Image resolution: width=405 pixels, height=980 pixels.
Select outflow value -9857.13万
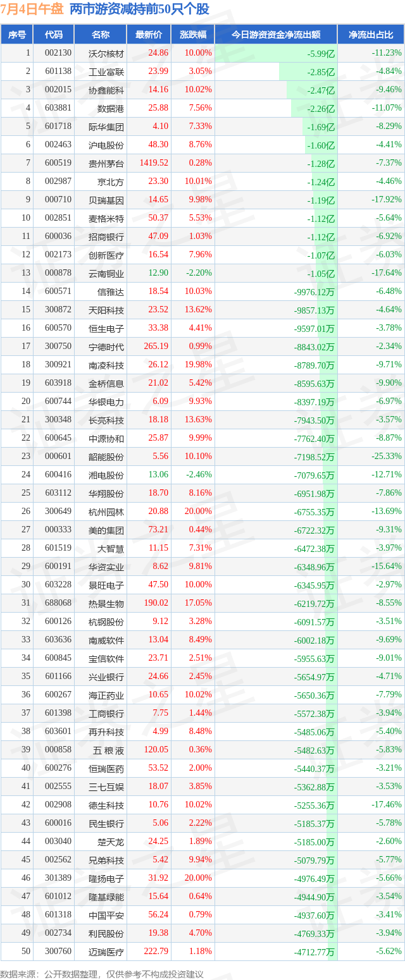[x=315, y=310]
